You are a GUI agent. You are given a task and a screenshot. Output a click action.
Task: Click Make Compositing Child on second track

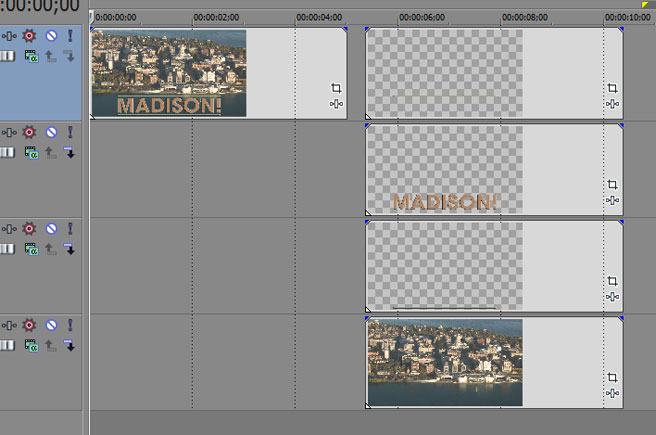(70, 152)
